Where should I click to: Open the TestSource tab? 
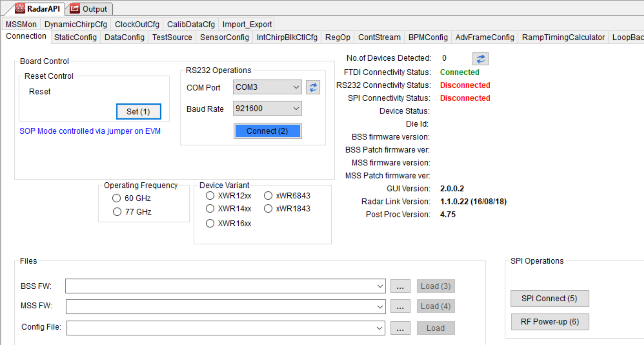[x=172, y=37]
